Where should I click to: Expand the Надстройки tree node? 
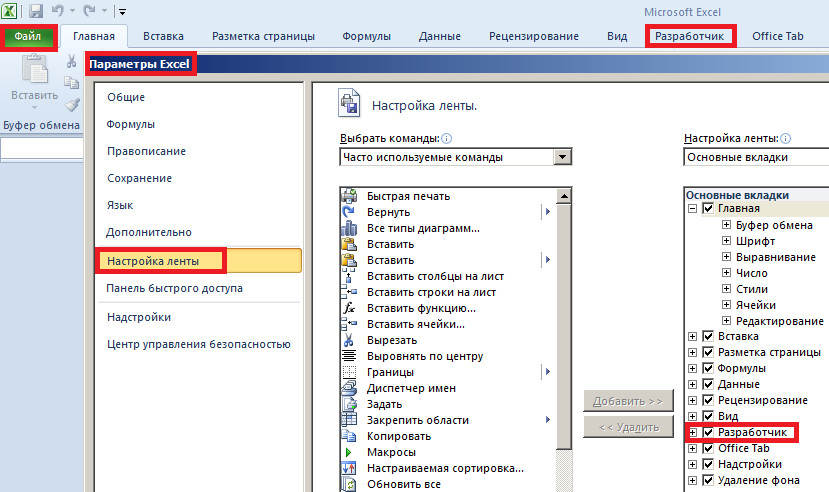(692, 465)
